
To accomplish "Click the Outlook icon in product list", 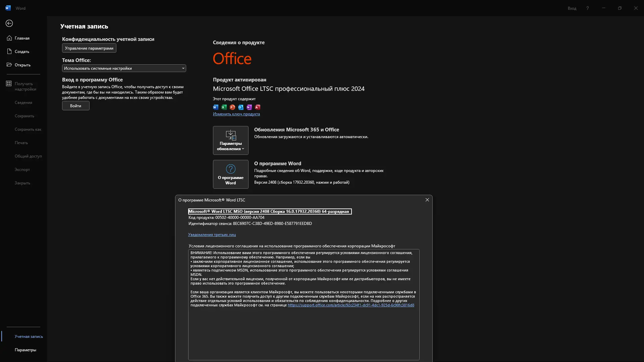I will pyautogui.click(x=241, y=107).
